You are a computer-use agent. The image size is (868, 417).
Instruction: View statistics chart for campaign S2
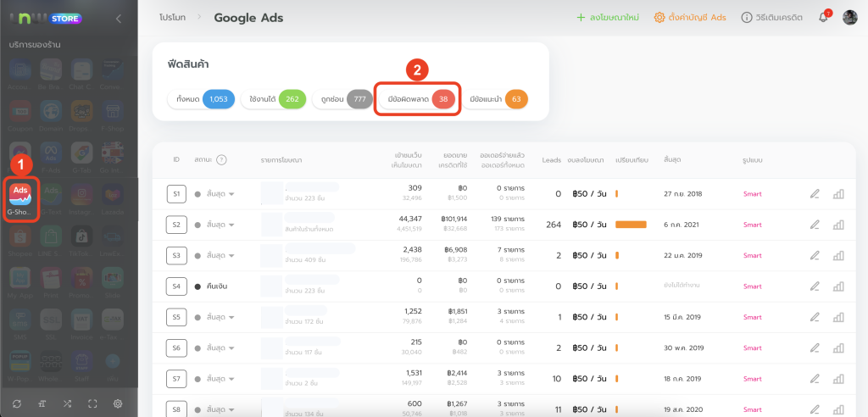click(x=839, y=225)
